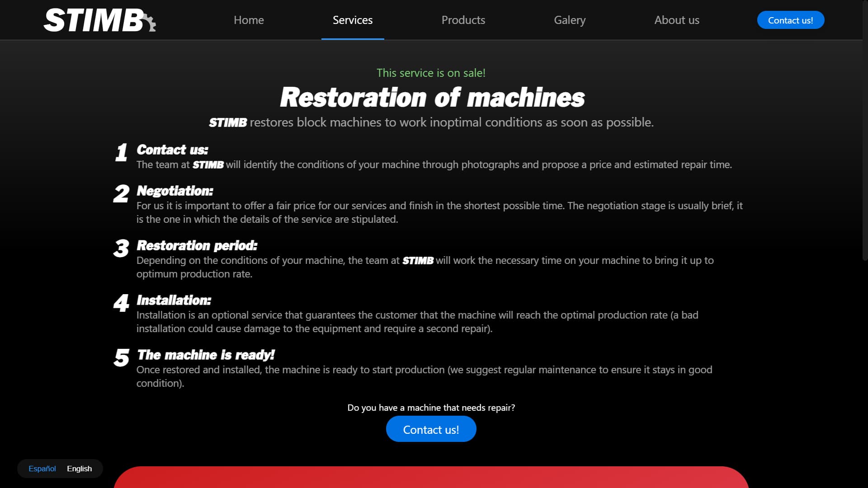Click the bottom Contact us! button
The height and width of the screenshot is (488, 868).
(x=431, y=429)
